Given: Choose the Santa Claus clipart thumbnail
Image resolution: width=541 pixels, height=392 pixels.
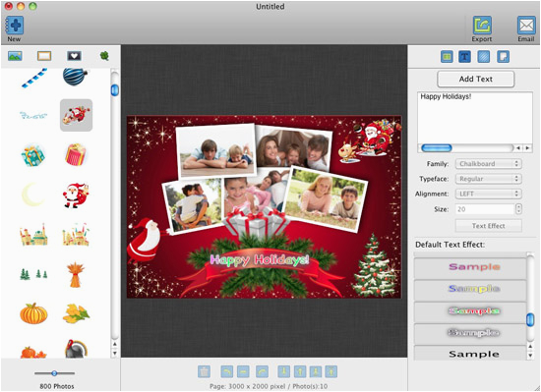Looking at the screenshot, I should point(76,196).
